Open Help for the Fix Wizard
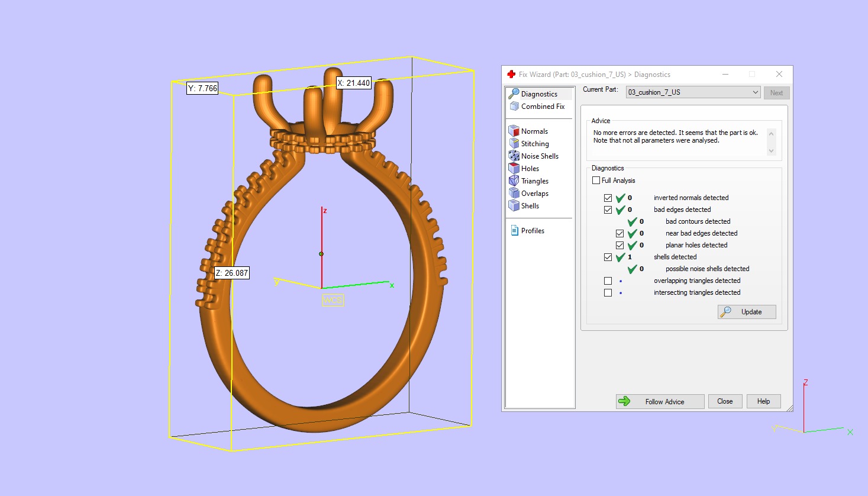 tap(763, 401)
